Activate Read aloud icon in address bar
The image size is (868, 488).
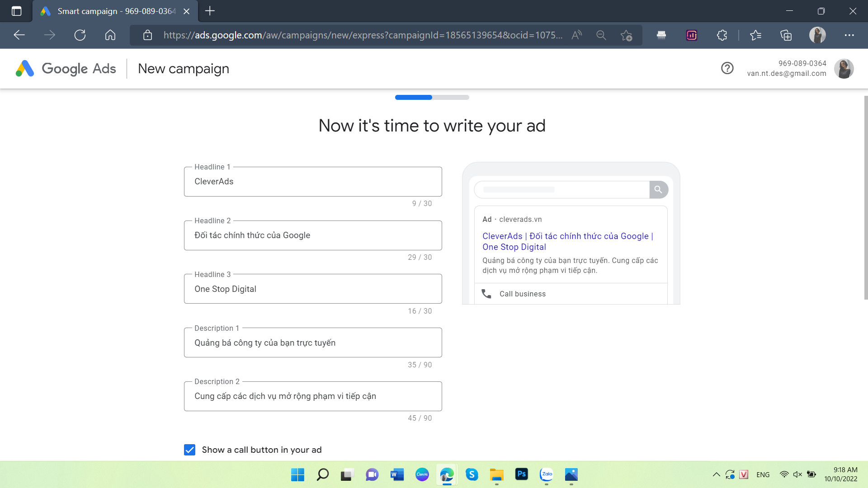(x=576, y=35)
